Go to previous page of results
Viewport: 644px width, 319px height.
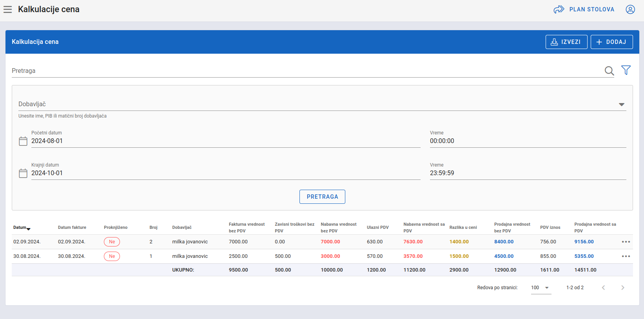[603, 288]
